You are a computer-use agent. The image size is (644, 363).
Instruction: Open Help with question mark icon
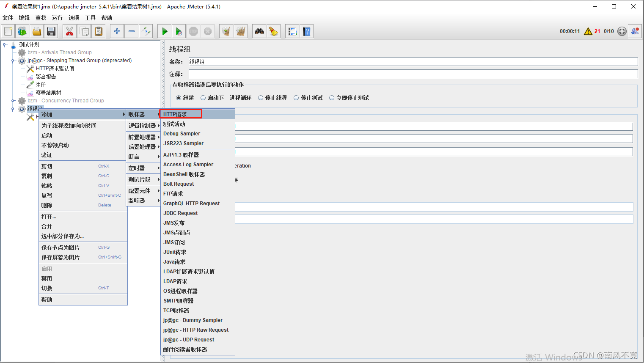306,31
